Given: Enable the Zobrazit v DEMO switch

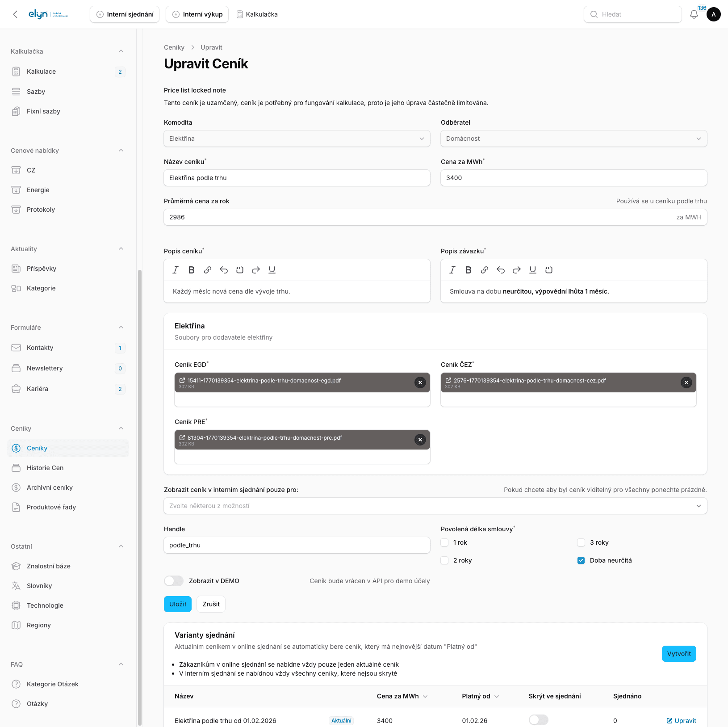Looking at the screenshot, I should pos(174,581).
